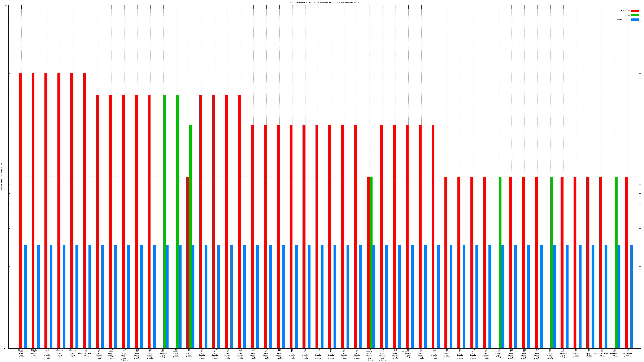Click the blue Score legend swatch
This screenshot has height=362, width=644.
pyautogui.click(x=635, y=19)
